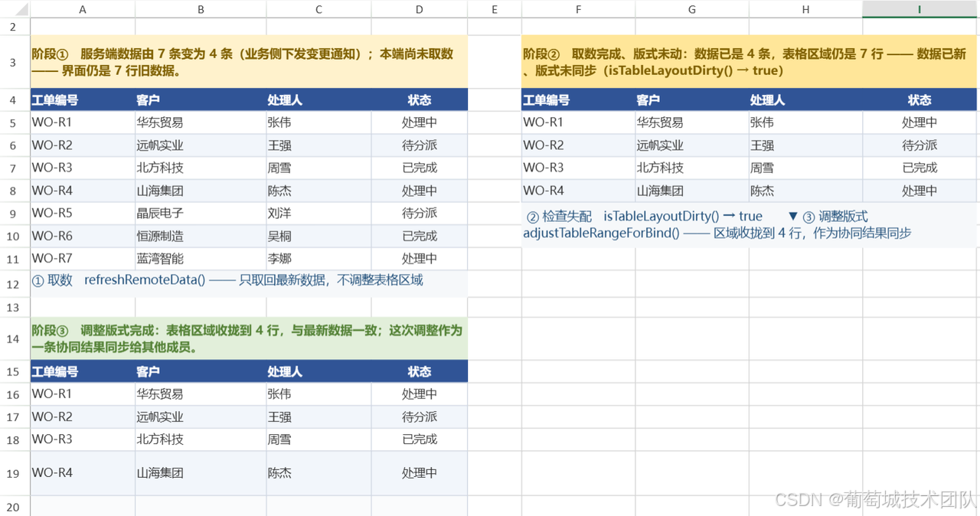
Task: Select 周雪 in column H
Action: pos(805,168)
